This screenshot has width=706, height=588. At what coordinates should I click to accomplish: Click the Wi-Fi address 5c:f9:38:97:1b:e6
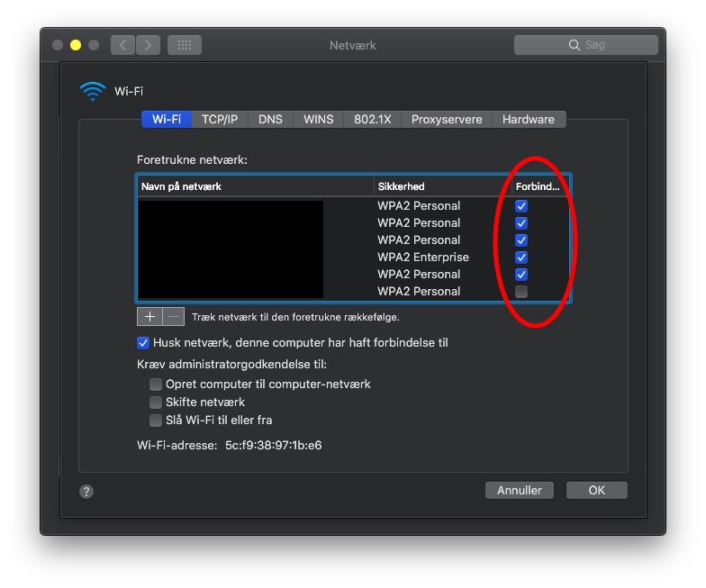pyautogui.click(x=274, y=446)
